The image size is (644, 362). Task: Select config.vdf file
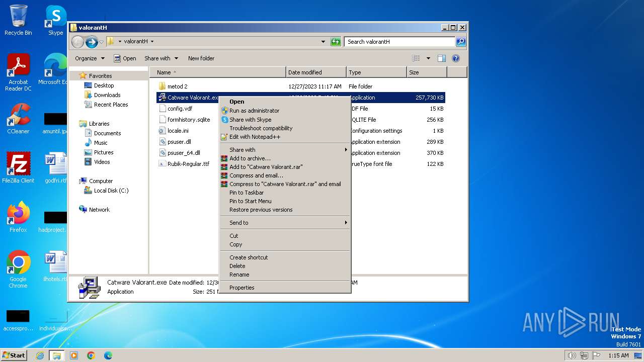point(180,109)
